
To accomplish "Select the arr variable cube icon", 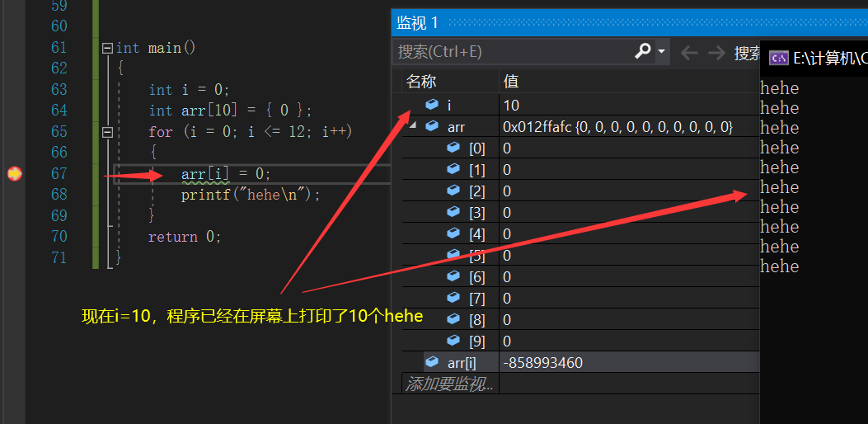I will [432, 126].
